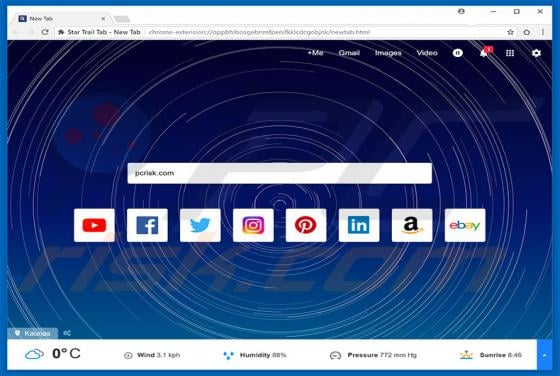Click the weather options icon beside Kaunas
This screenshot has width=560, height=376.
pyautogui.click(x=67, y=333)
